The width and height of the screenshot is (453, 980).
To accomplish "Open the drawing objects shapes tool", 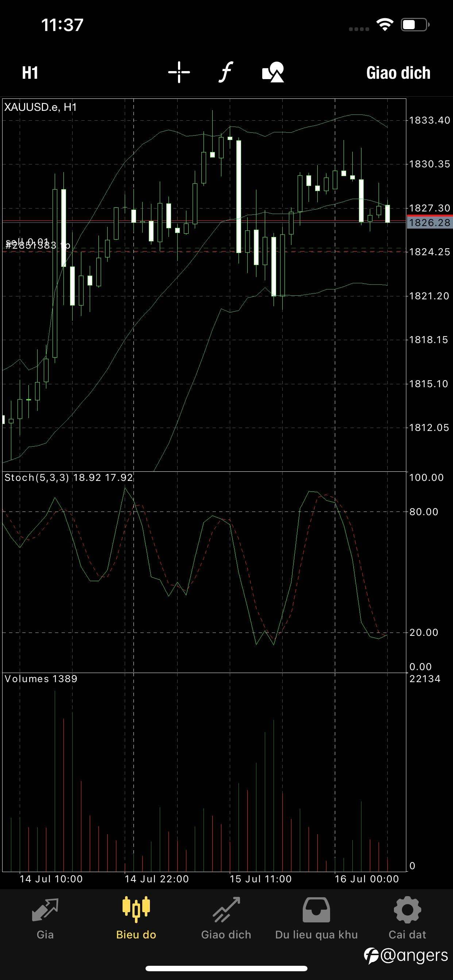I will (273, 72).
